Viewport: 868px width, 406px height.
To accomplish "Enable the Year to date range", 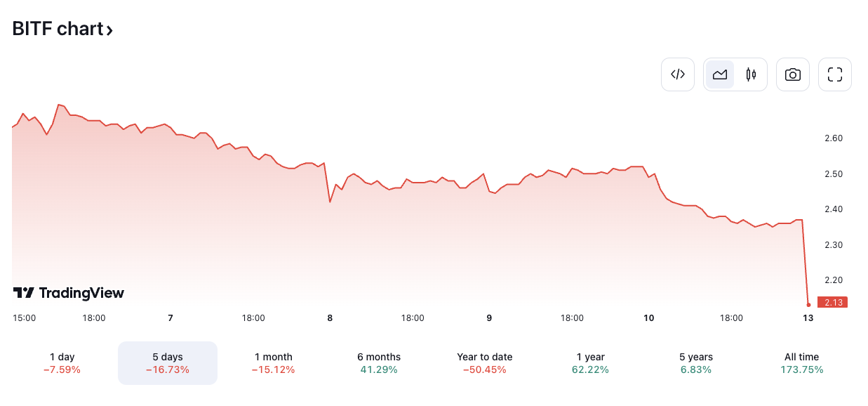I will coord(484,362).
